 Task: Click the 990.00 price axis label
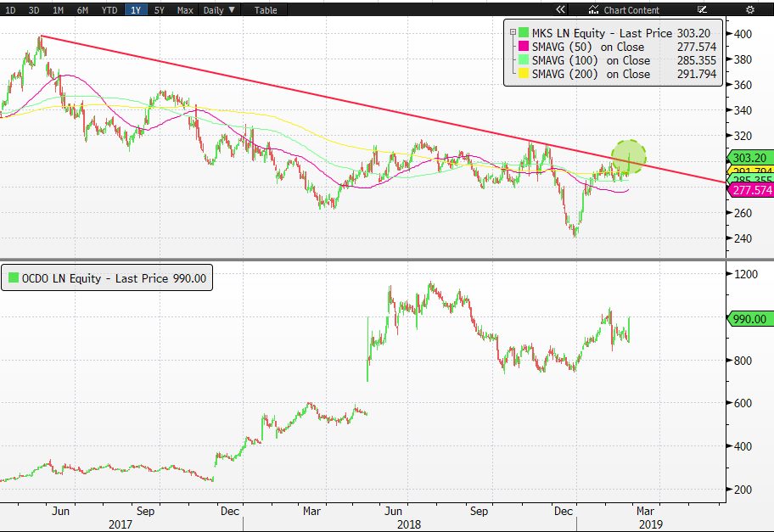coord(750,319)
